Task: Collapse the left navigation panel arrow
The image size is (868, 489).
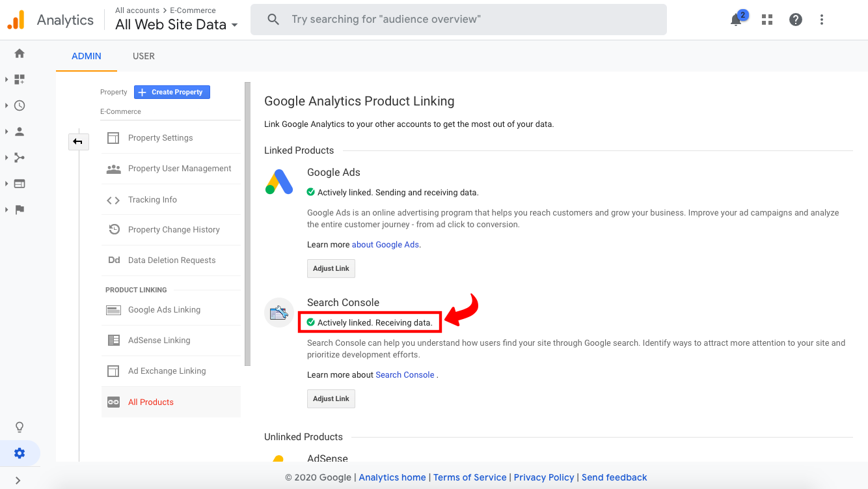Action: 79,141
